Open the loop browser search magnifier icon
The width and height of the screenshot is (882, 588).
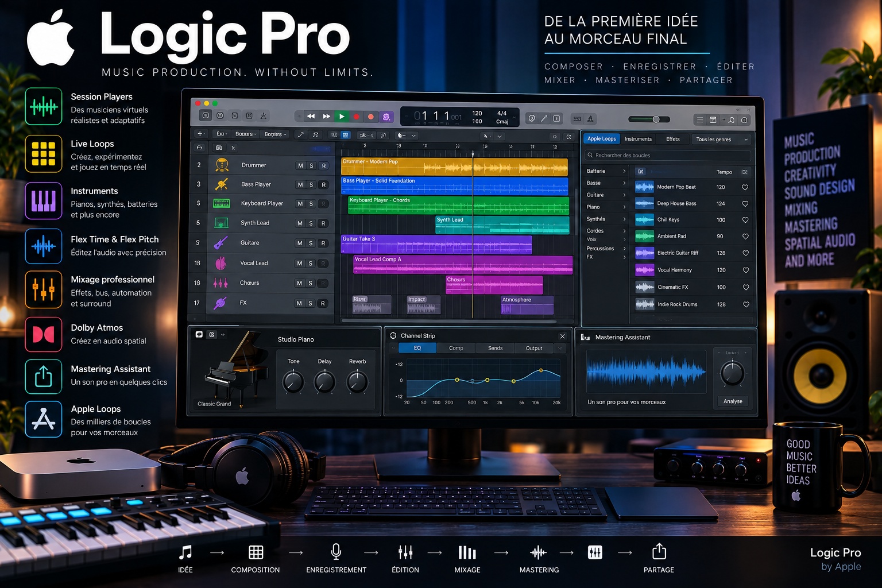click(732, 120)
